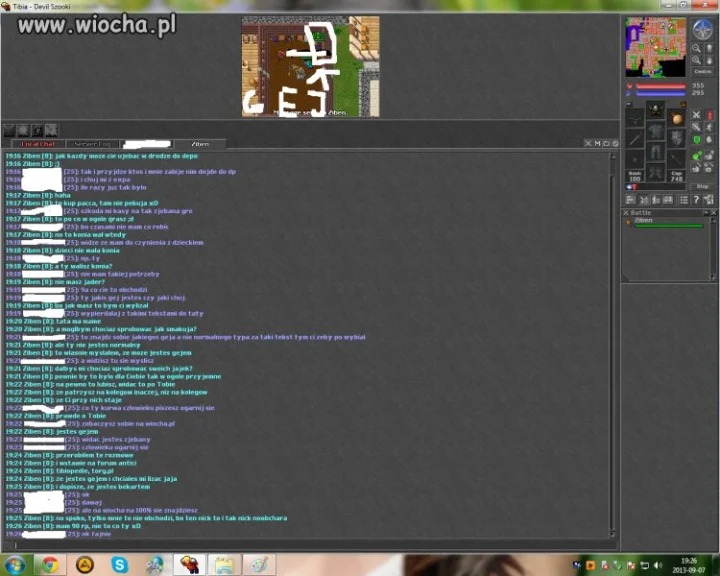
Task: Click the chat message input field
Action: [x=310, y=545]
